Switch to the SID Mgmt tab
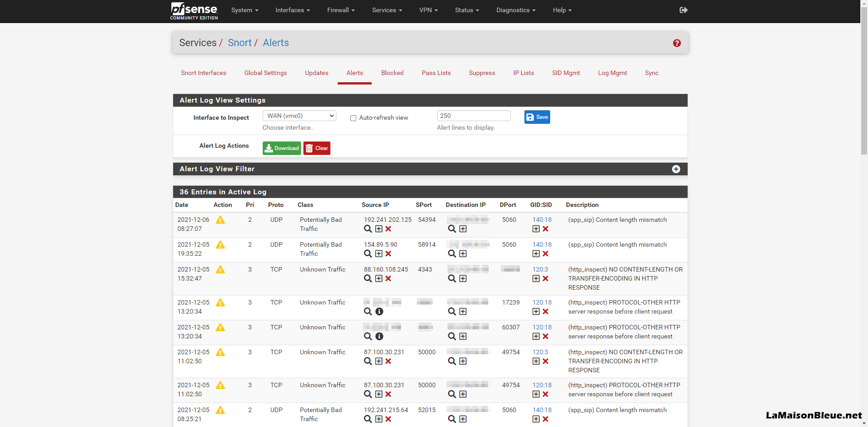The width and height of the screenshot is (868, 427). pyautogui.click(x=566, y=73)
